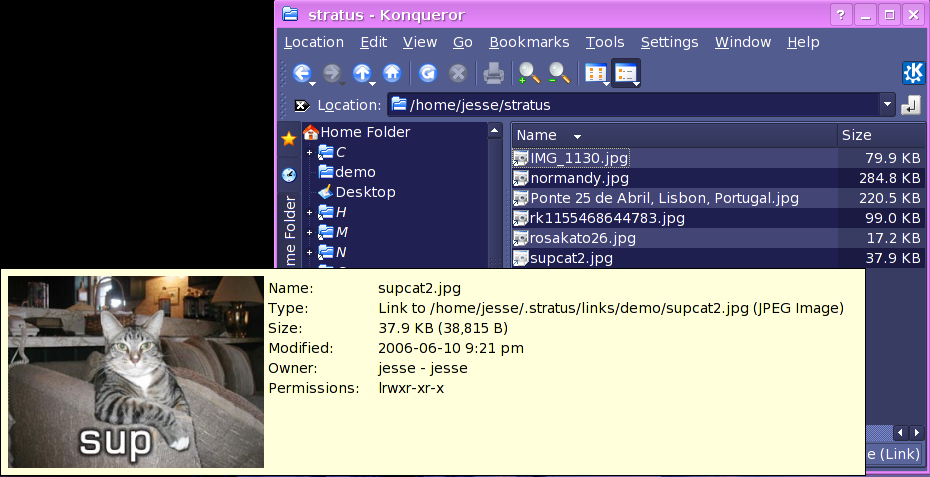930x477 pixels.
Task: Open the Window menu
Action: 743,42
